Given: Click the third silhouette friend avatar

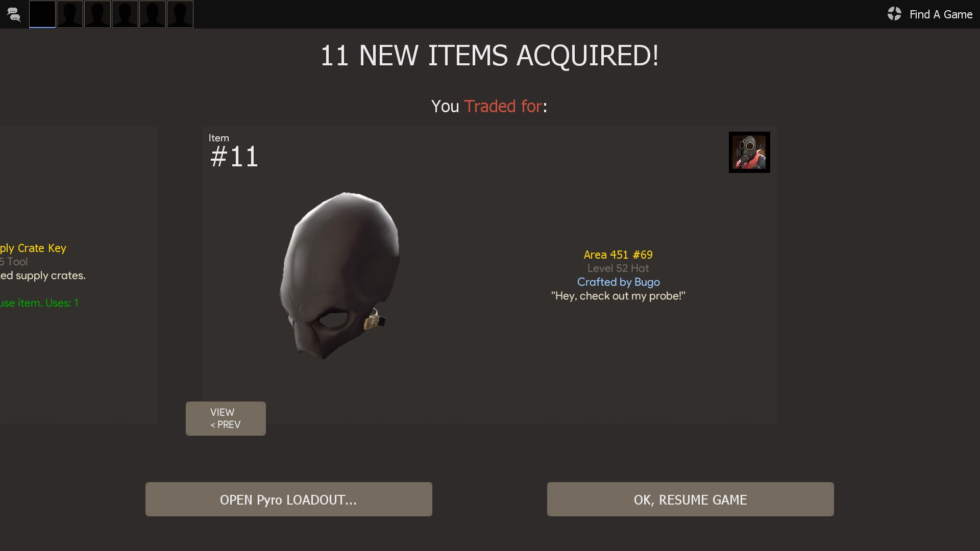Looking at the screenshot, I should pos(97,14).
